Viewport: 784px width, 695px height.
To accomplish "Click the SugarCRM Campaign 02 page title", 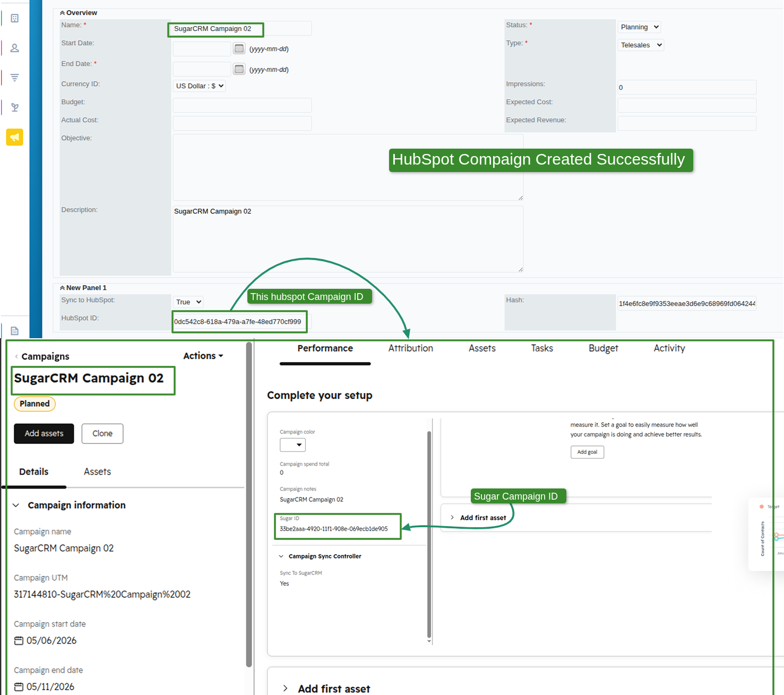I will coord(89,378).
